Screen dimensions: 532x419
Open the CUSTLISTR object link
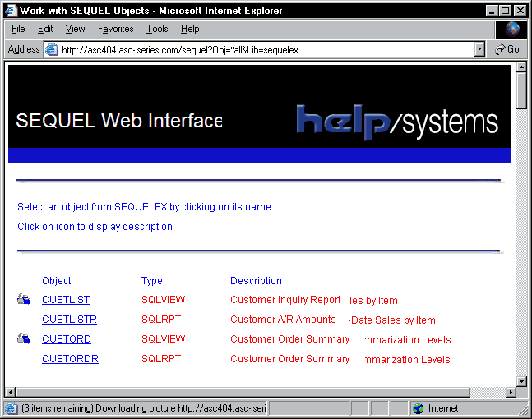click(70, 320)
